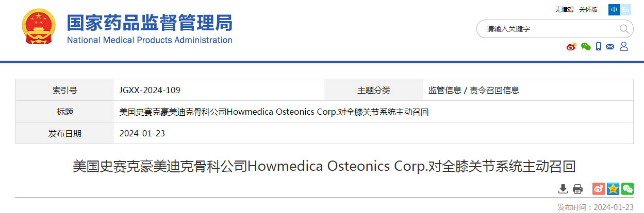This screenshot has height=213, width=644.
Task: Select the 监管信息 / 责令召回信息 category text
Action: (474, 90)
